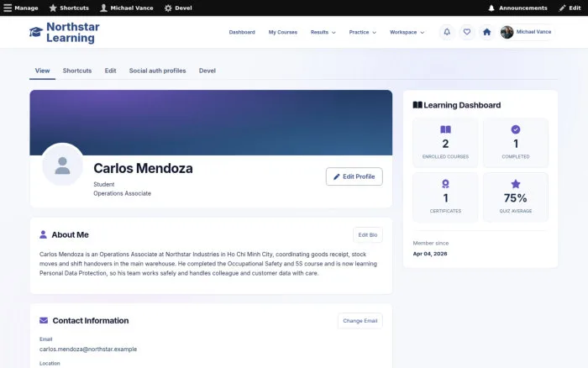Click the Location field label
588x368 pixels.
pos(50,363)
